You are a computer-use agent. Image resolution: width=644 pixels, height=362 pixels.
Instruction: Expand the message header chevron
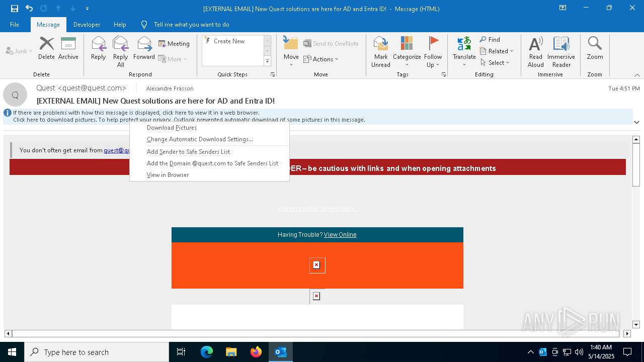pos(636,122)
